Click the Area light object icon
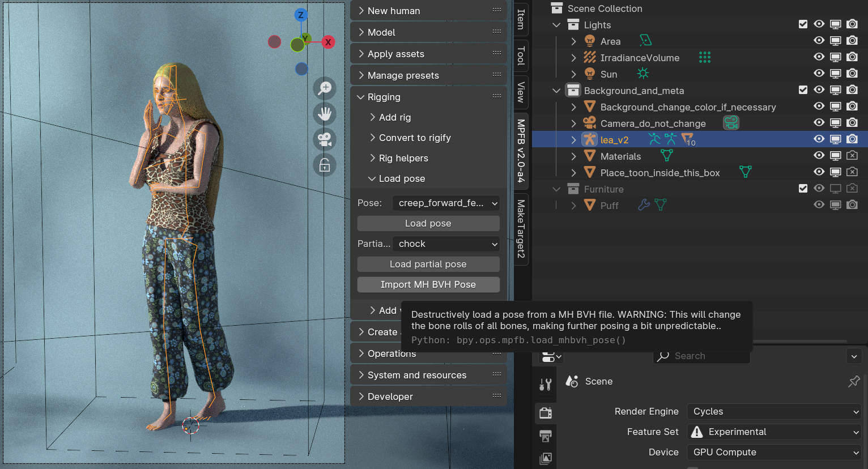Viewport: 868px width, 469px height. coord(590,41)
